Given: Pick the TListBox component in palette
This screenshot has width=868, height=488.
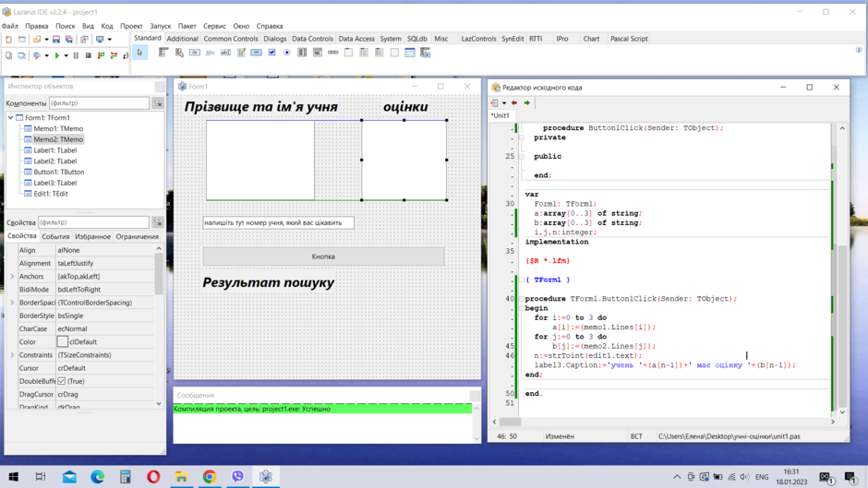Looking at the screenshot, I should tap(302, 53).
